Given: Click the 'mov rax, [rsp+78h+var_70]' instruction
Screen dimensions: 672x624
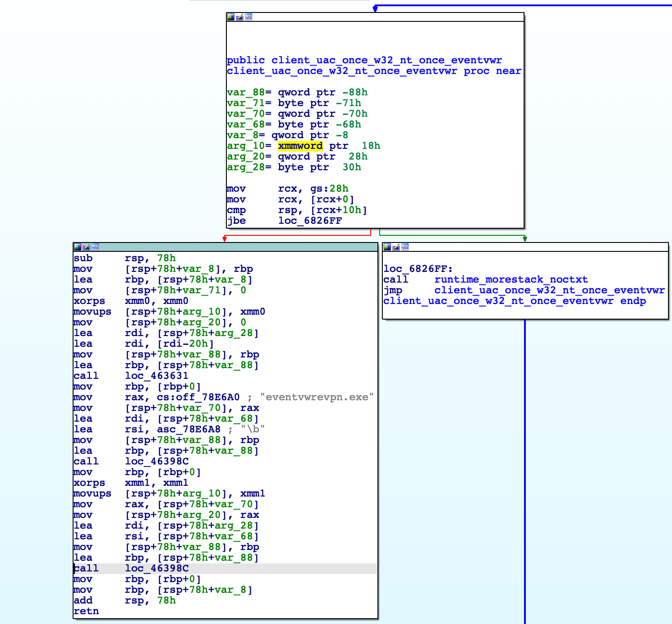Looking at the screenshot, I should (166, 504).
